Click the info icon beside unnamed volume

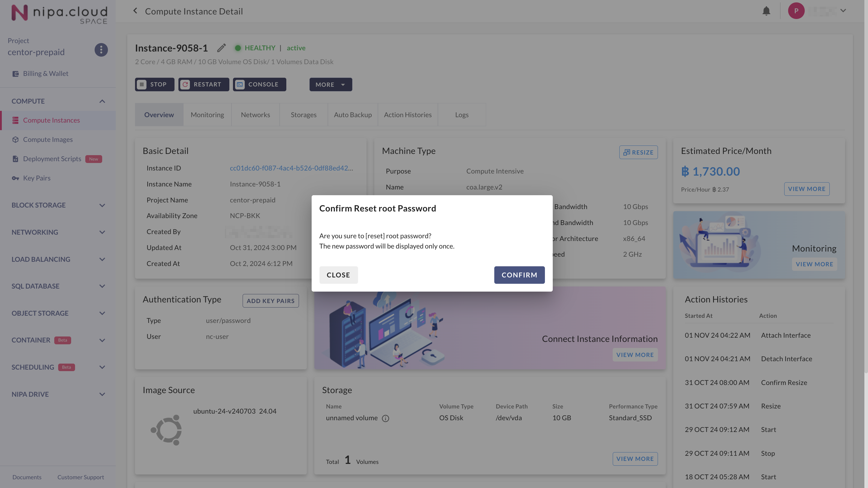385,418
